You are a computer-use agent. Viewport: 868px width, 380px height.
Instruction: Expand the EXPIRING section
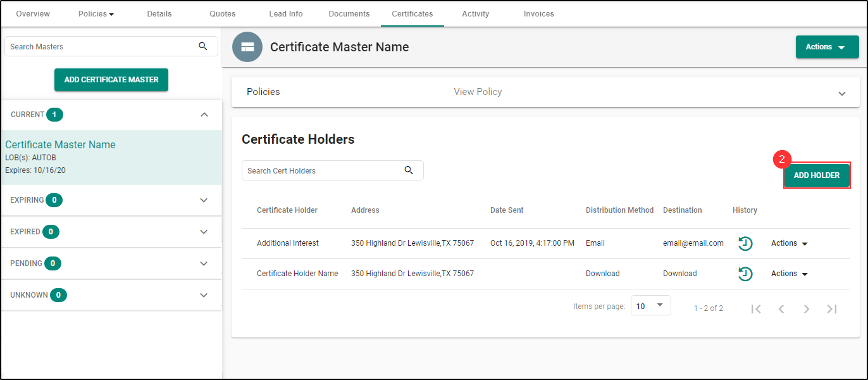tap(204, 200)
